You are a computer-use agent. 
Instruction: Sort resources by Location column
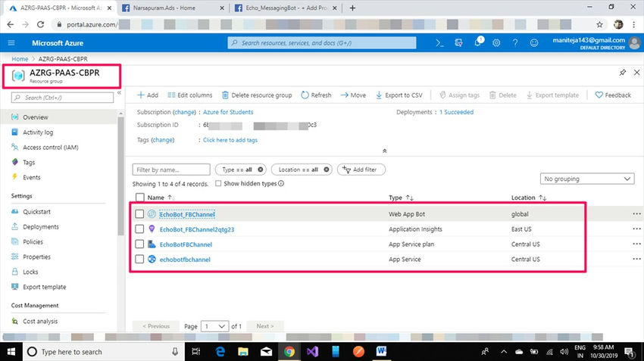pos(529,198)
